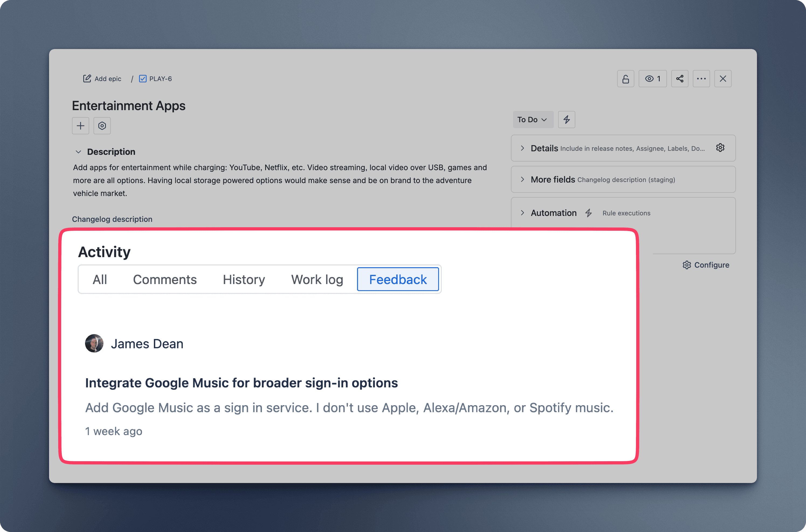Image resolution: width=806 pixels, height=532 pixels.
Task: Click the plus add button under title
Action: (81, 126)
